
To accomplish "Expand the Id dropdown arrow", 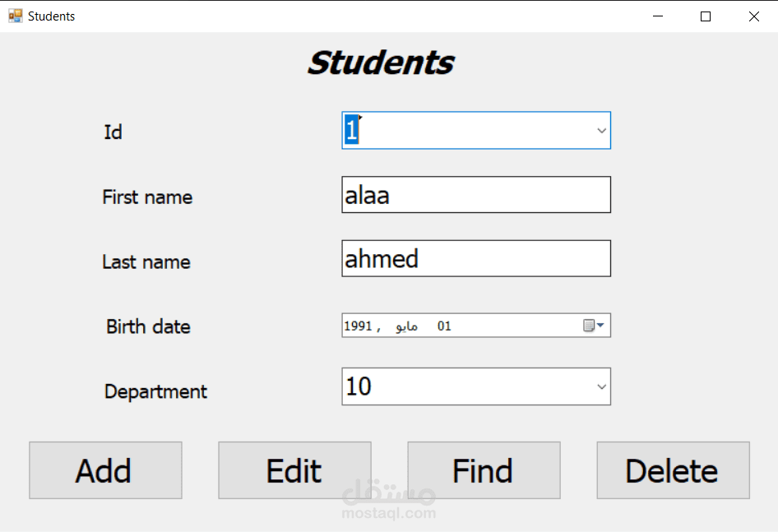I will [x=601, y=131].
